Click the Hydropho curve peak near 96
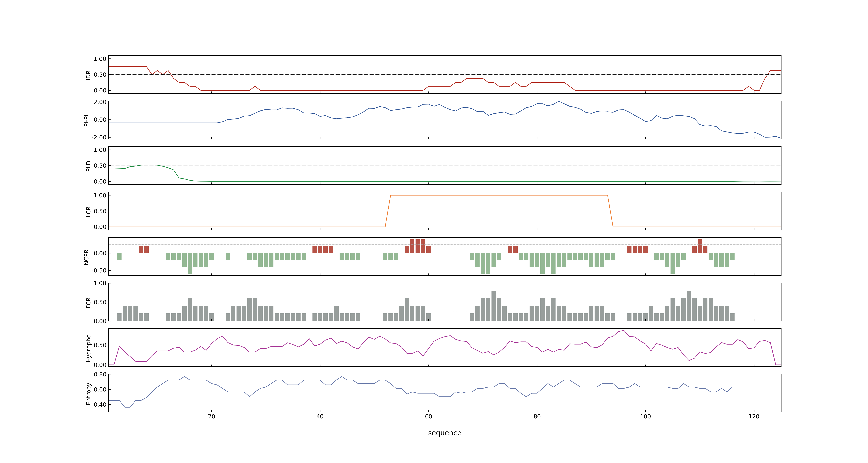The image size is (868, 463). [624, 331]
